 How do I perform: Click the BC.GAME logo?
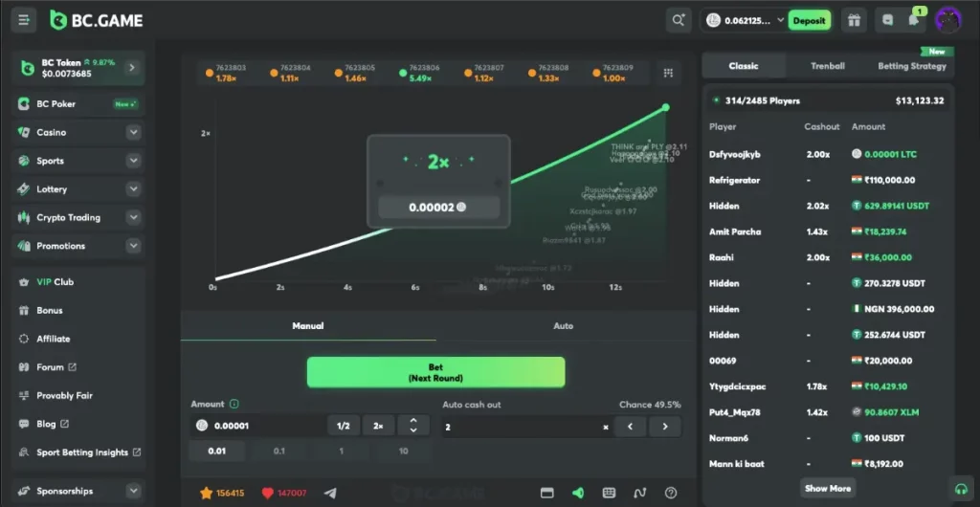pos(97,20)
